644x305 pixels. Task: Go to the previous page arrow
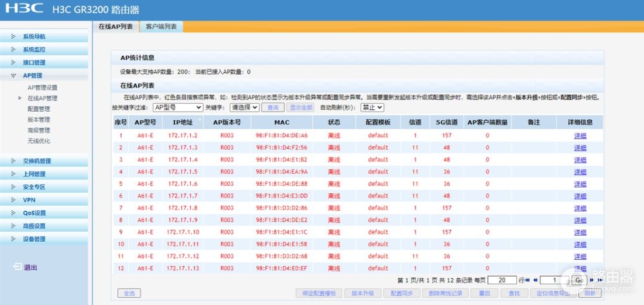click(535, 280)
